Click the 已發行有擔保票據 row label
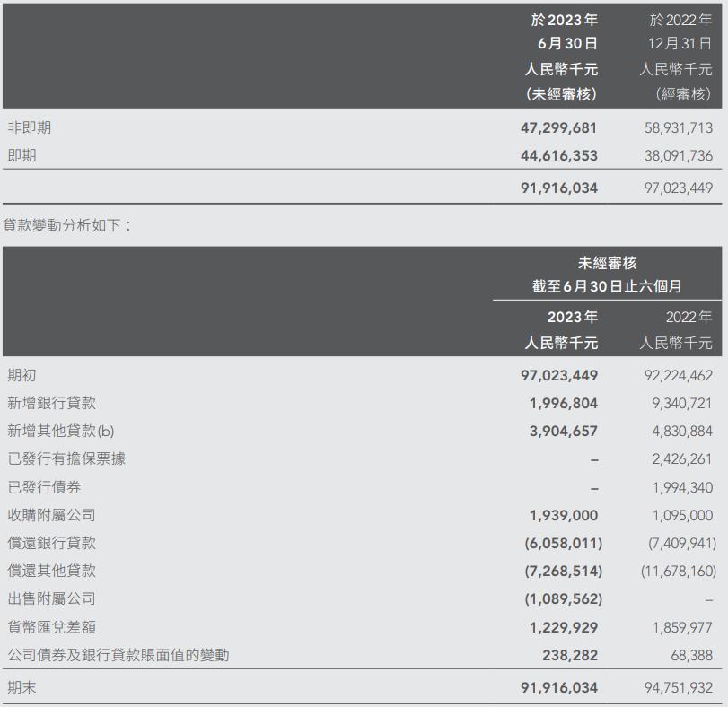Viewport: 728px width, 707px height. (69, 458)
